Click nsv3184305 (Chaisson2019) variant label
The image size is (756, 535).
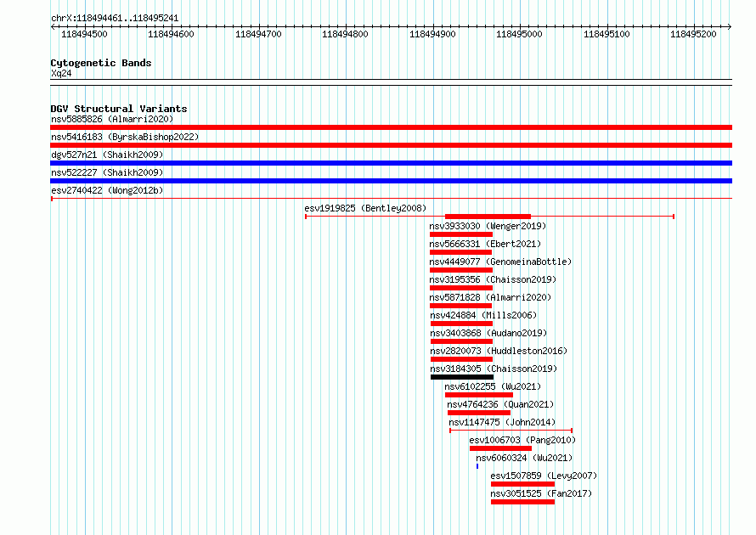tap(494, 369)
